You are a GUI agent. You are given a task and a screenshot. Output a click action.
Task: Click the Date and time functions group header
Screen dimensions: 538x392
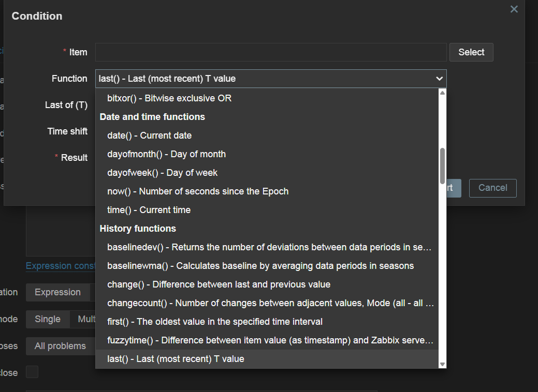point(152,117)
